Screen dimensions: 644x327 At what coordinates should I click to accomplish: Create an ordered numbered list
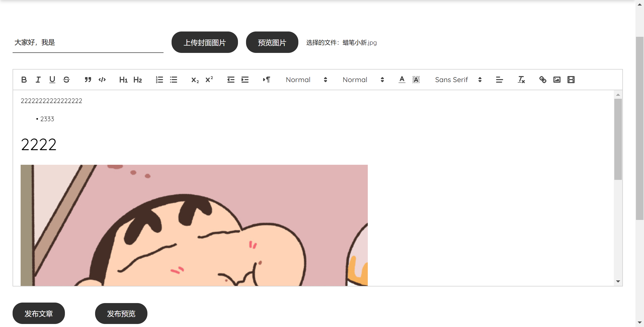pos(159,80)
